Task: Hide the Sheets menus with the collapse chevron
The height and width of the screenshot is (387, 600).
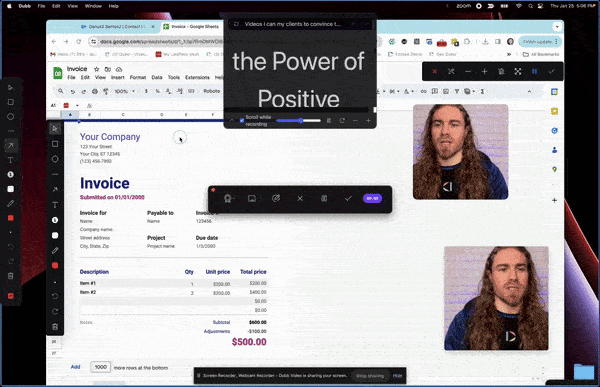Action: (x=529, y=91)
